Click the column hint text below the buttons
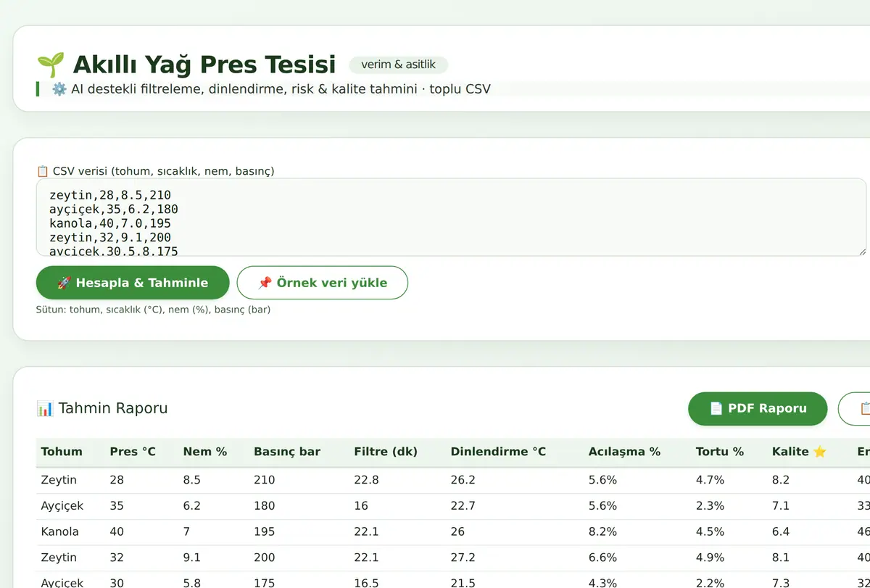870x588 pixels. pyautogui.click(x=153, y=310)
